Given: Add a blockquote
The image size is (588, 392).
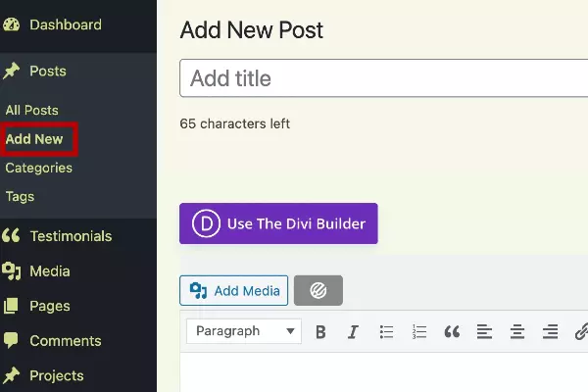Looking at the screenshot, I should [452, 331].
